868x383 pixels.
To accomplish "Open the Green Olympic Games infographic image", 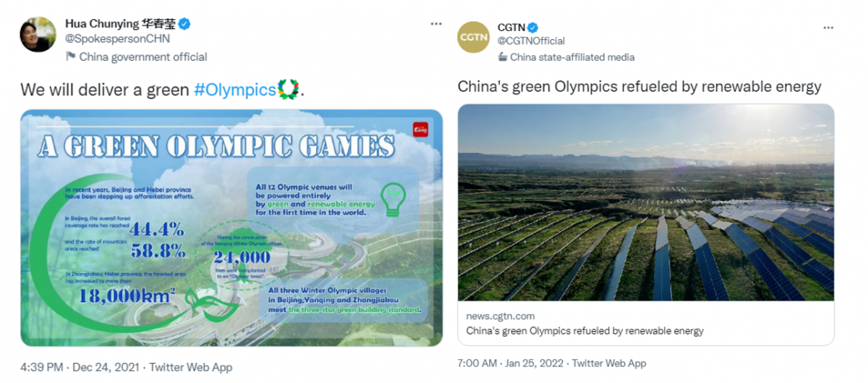I will pos(231,228).
